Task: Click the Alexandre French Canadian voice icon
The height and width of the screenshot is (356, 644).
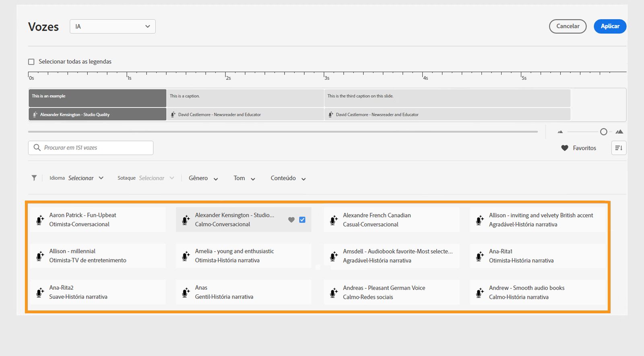Action: 334,220
